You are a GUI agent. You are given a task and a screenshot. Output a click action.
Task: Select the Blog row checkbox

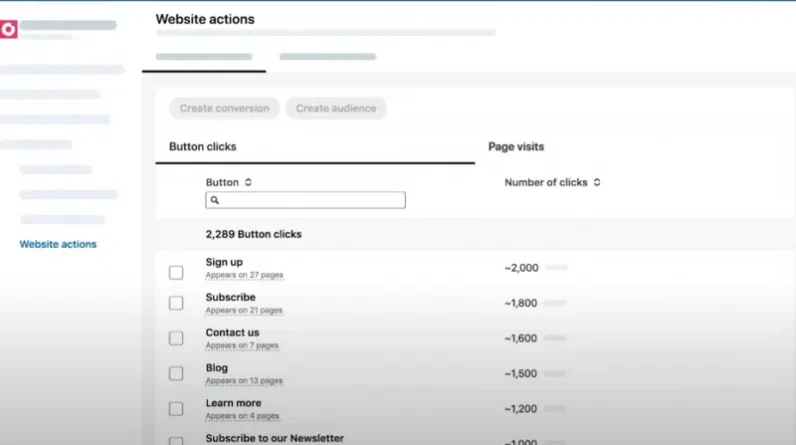[x=176, y=373]
